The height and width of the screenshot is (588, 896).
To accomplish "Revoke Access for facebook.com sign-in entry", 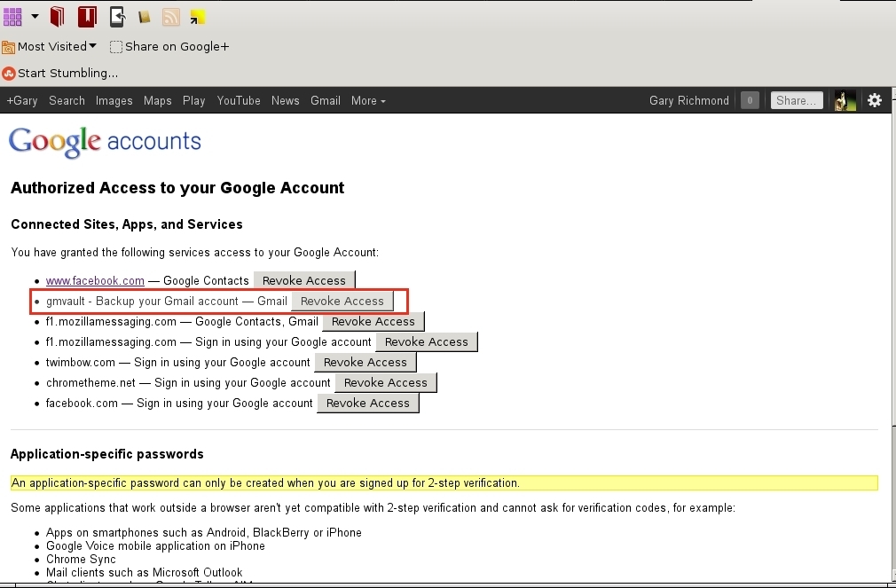I will [368, 403].
